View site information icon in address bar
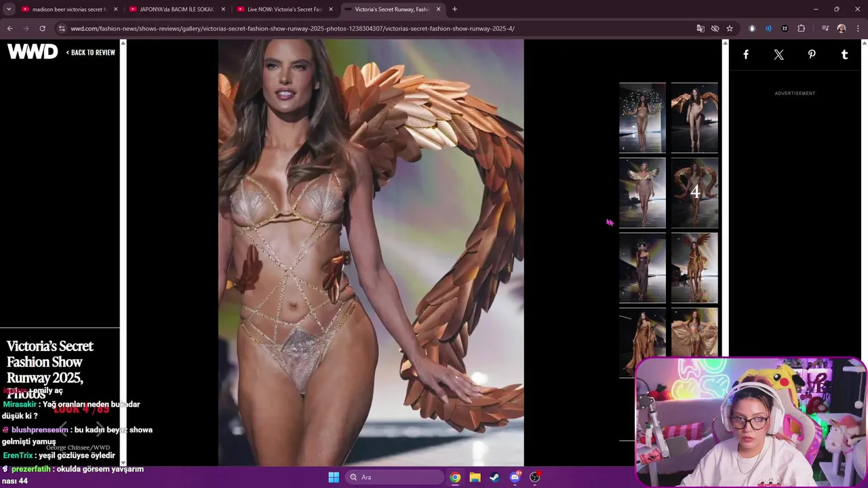This screenshot has width=868, height=488. tap(62, 28)
